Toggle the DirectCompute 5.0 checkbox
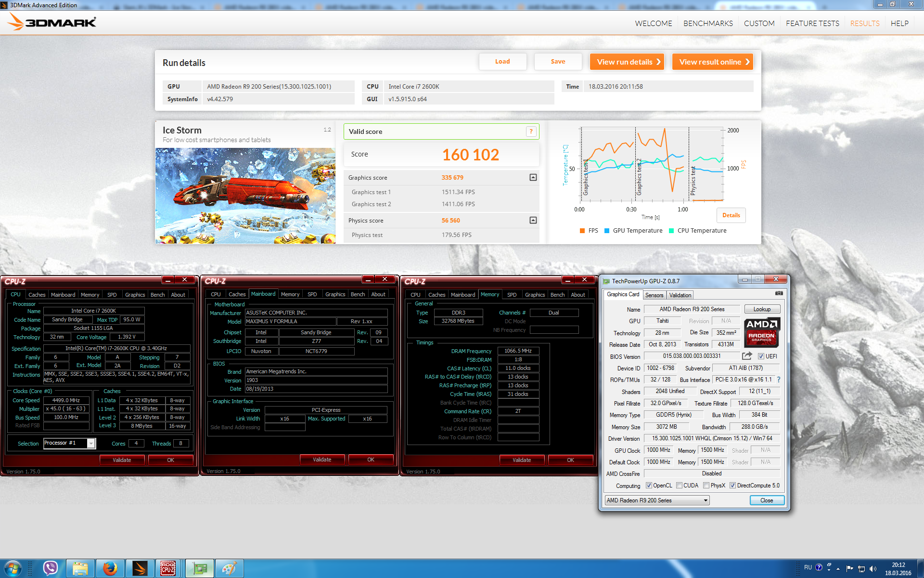 click(732, 486)
